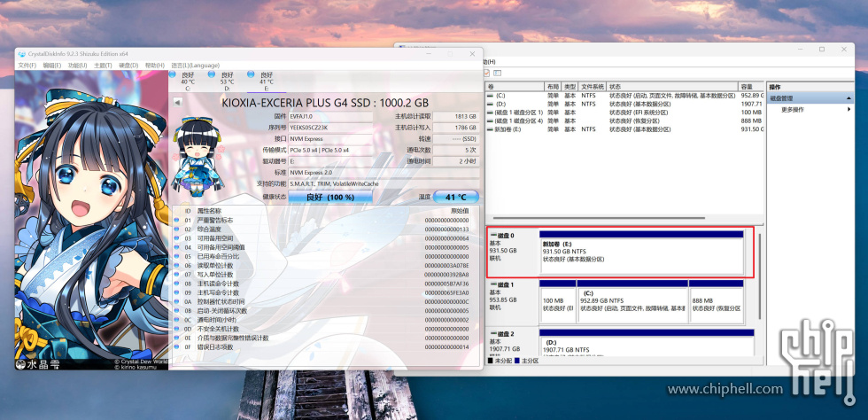Viewport: 868px width, 420px height.
Task: Click the transfer mode field PCIe 5.0 x4
Action: (x=330, y=150)
